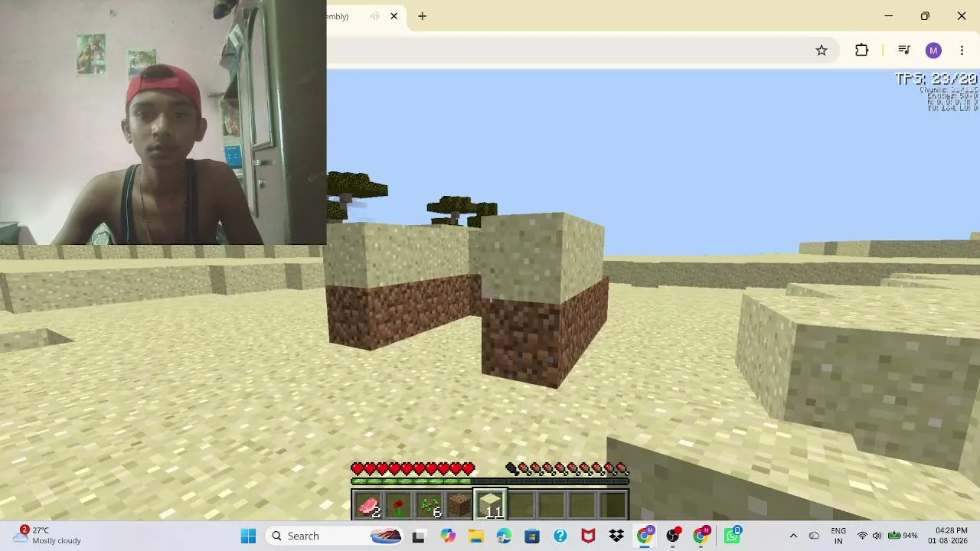
Task: Show hidden system tray icons
Action: click(x=793, y=536)
